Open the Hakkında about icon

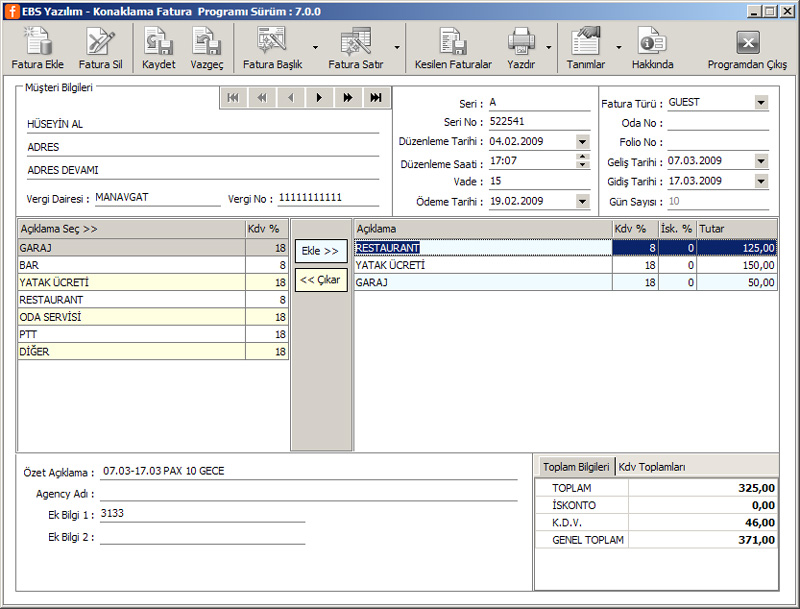click(653, 47)
